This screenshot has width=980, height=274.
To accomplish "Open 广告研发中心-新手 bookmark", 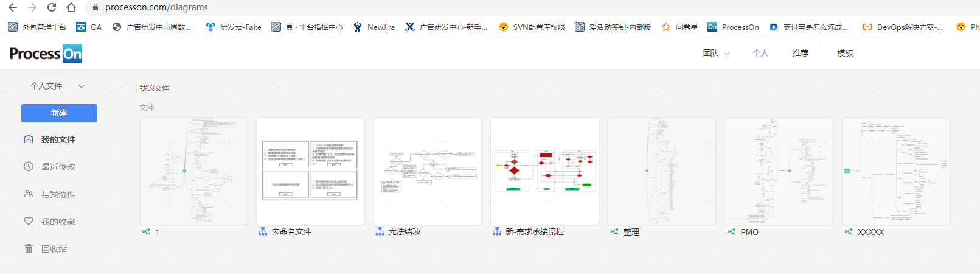I will pos(447,27).
